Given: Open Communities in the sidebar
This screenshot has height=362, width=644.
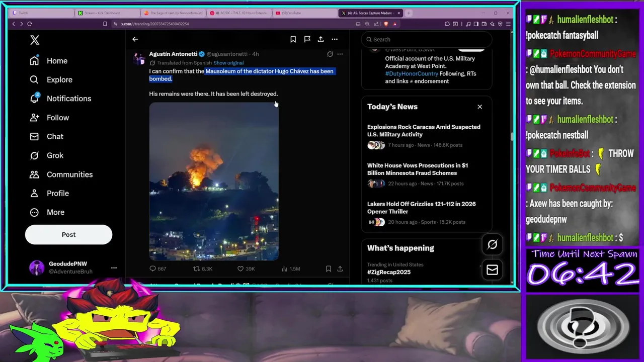Looking at the screenshot, I should (61, 174).
